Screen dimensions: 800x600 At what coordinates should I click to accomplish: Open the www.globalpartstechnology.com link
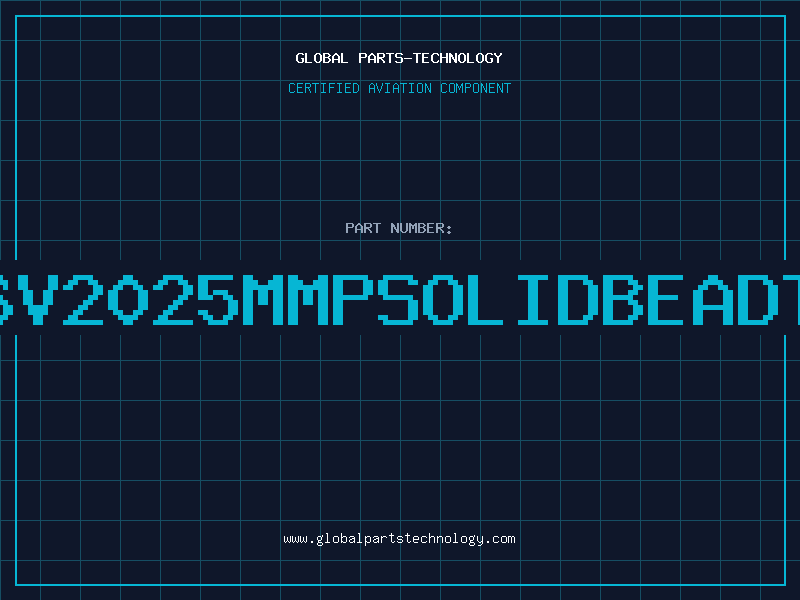[x=399, y=539]
